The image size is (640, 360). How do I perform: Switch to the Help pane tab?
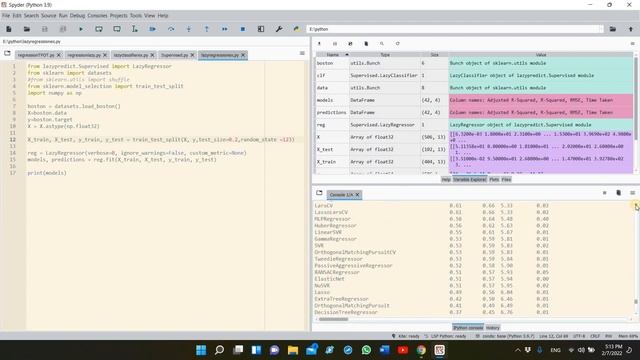pos(446,180)
